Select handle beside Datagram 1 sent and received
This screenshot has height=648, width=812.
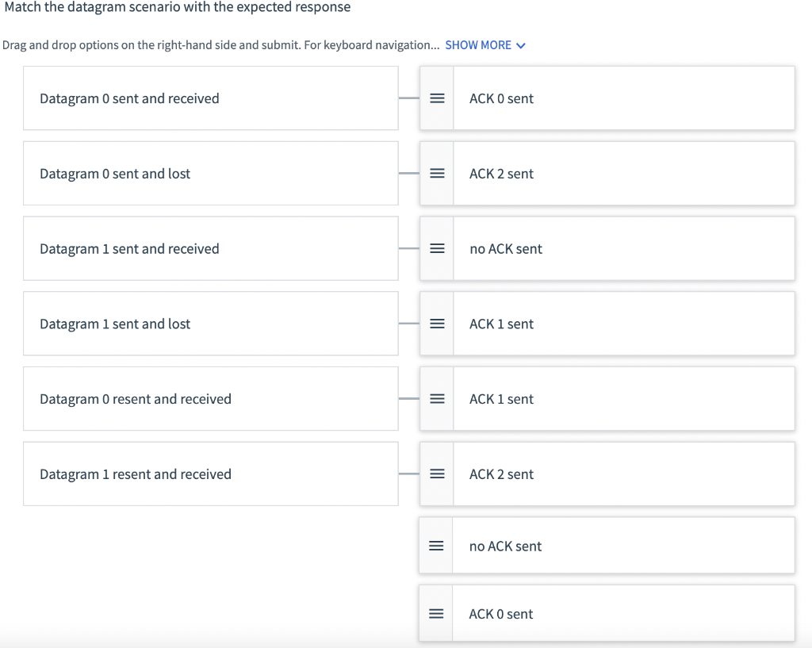click(x=436, y=248)
